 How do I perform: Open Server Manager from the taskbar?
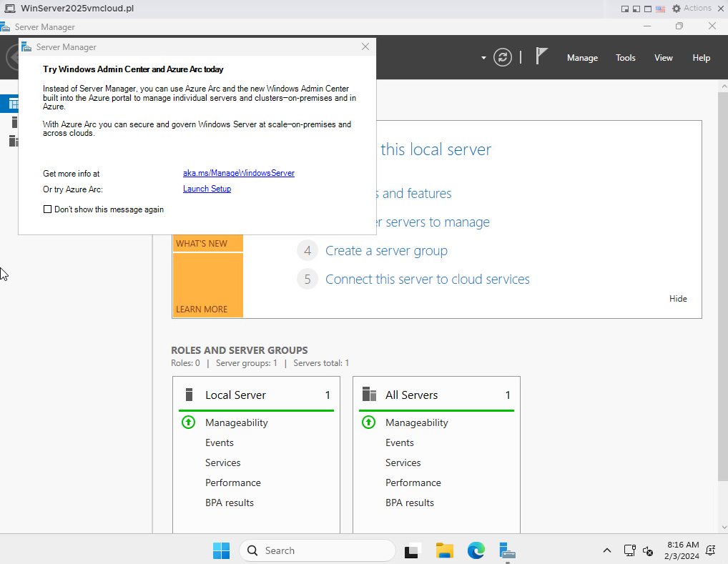507,550
